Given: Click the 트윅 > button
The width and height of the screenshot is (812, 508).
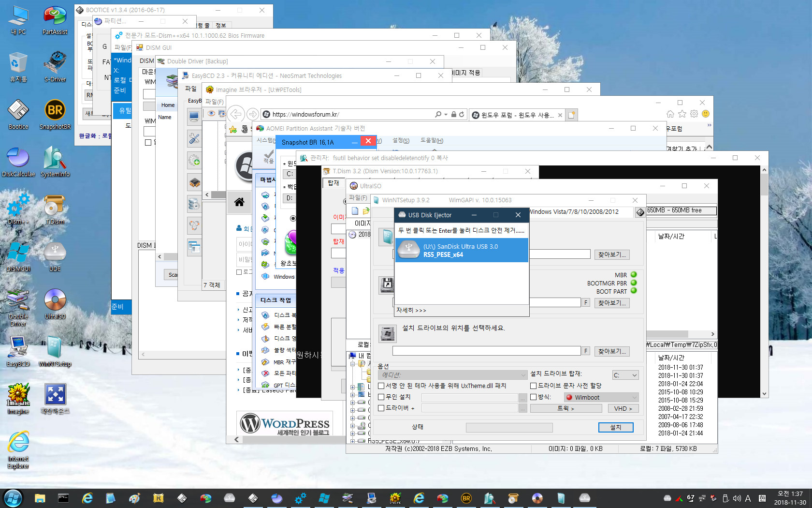Looking at the screenshot, I should 565,408.
